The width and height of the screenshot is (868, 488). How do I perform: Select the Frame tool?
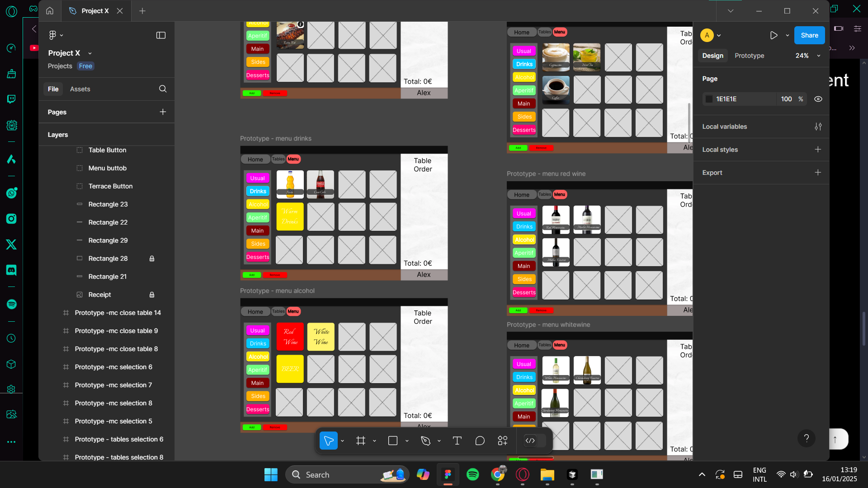pos(361,441)
